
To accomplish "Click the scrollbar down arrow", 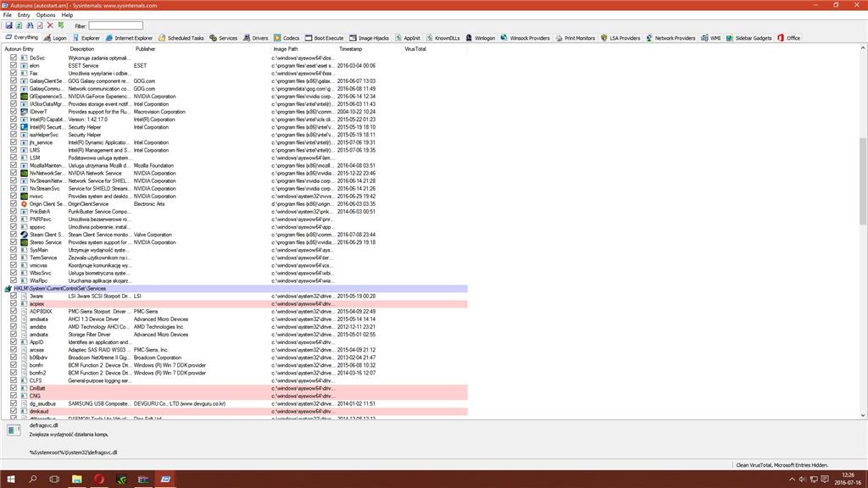I will (863, 415).
